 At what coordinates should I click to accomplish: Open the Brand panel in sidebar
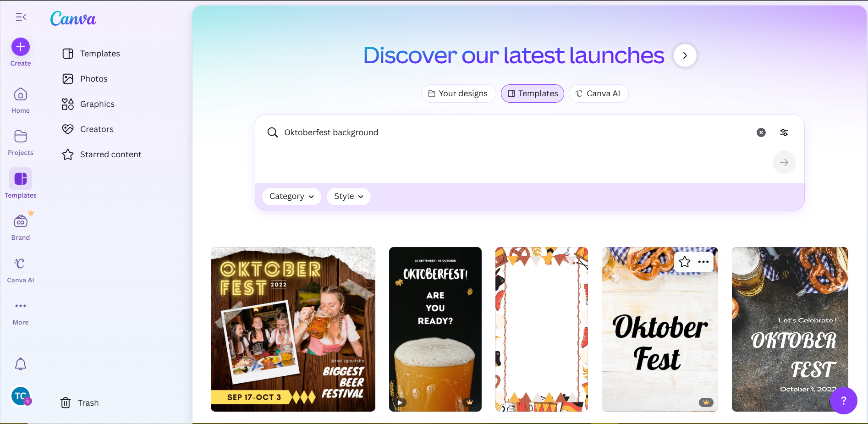point(20,225)
